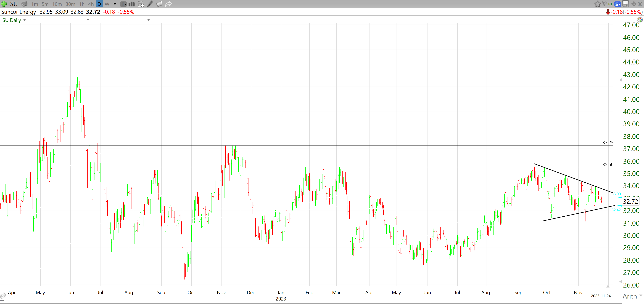Click the D daily timeframe button
Image resolution: width=644 pixels, height=304 pixels.
99,4
